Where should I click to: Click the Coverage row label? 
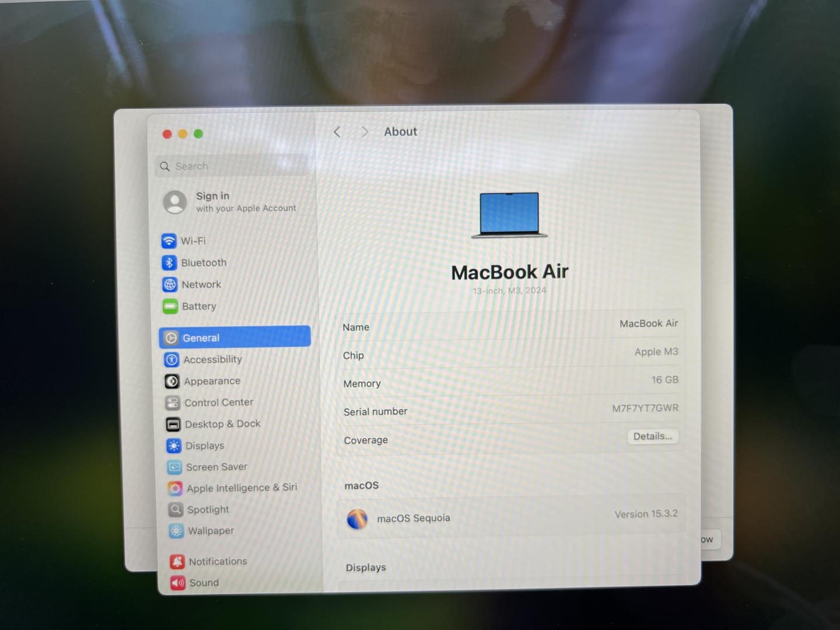click(x=366, y=440)
